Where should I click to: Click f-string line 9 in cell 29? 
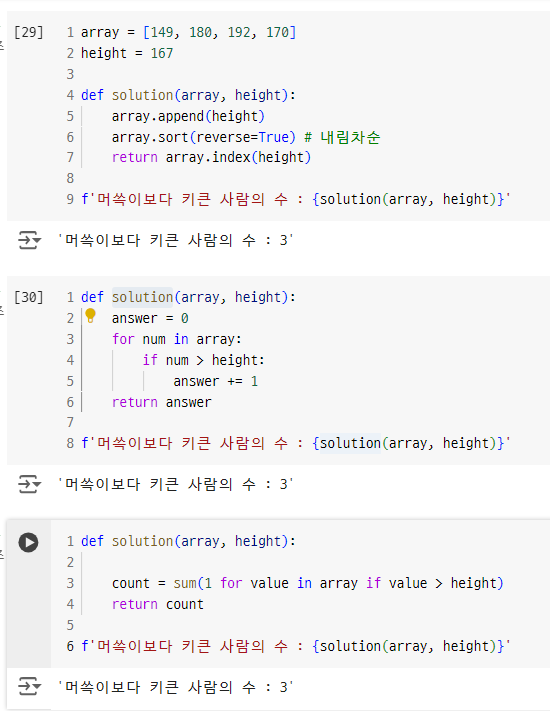pos(296,199)
